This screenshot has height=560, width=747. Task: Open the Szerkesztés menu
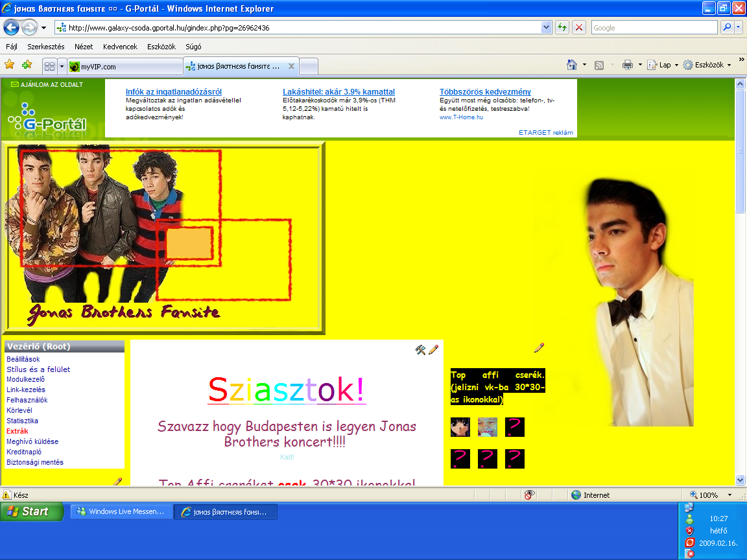46,47
